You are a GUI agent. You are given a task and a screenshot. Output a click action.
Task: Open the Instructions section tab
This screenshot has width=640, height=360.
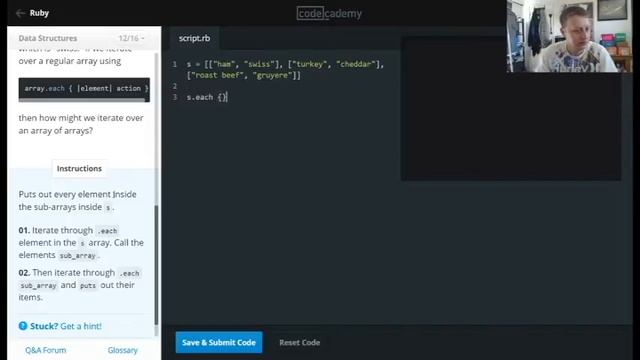[x=79, y=169]
